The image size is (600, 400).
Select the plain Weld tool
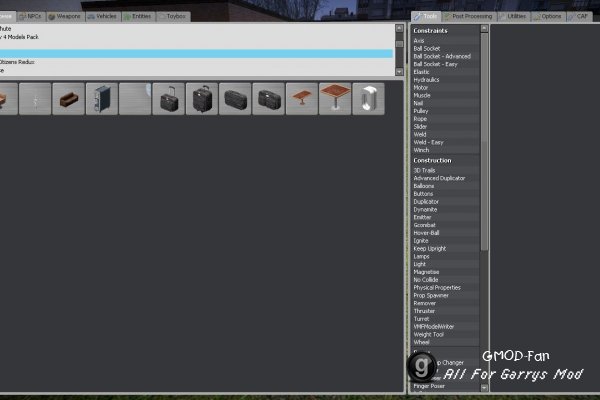(x=445, y=134)
